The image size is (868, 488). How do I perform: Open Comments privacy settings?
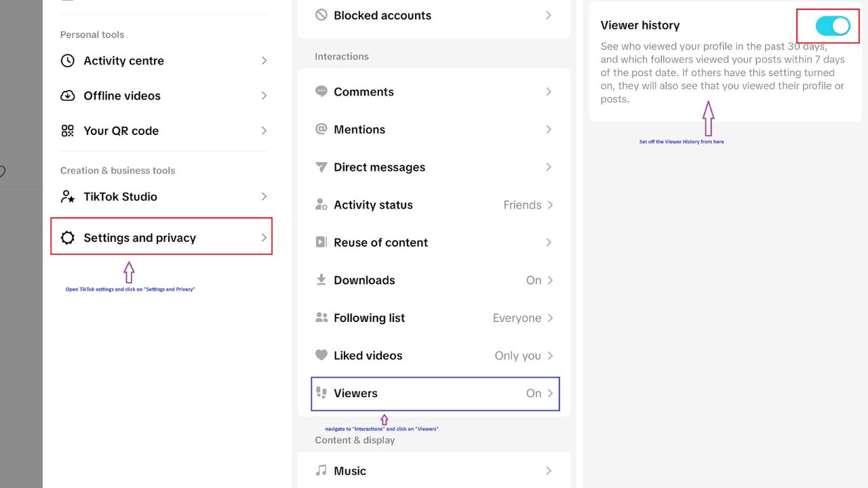pyautogui.click(x=434, y=91)
